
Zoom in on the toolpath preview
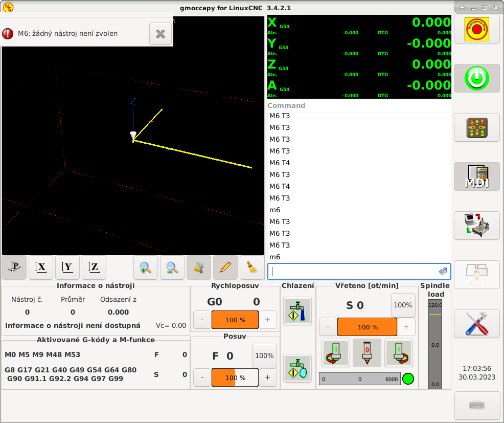(x=146, y=267)
